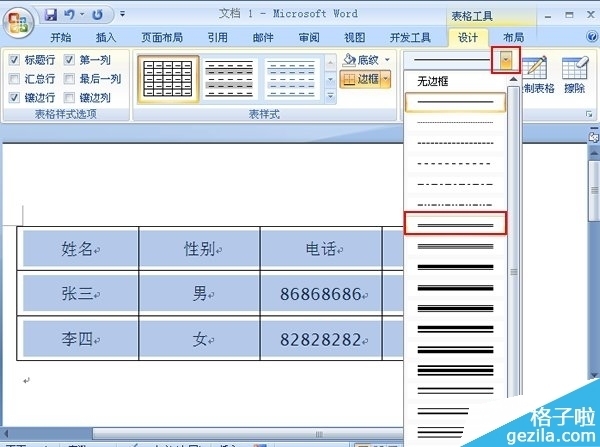This screenshot has width=600, height=447.
Task: Toggle the 第一列 checkbox
Action: coord(69,60)
